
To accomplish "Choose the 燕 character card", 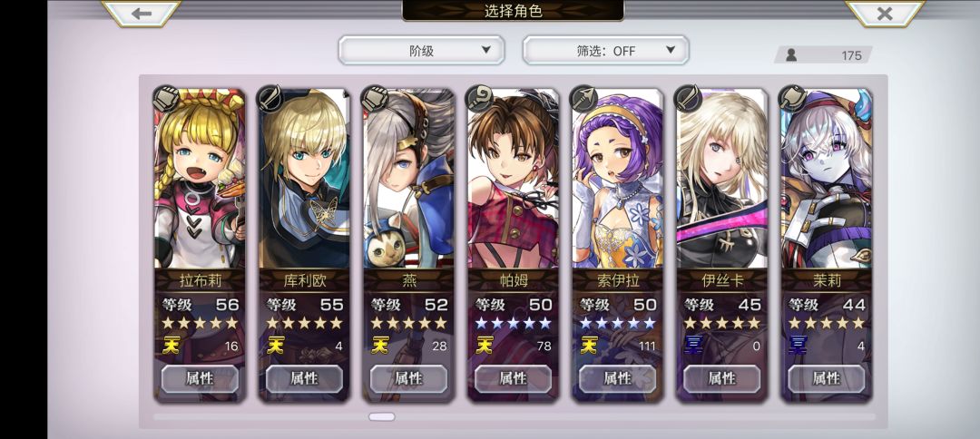I will click(408, 245).
